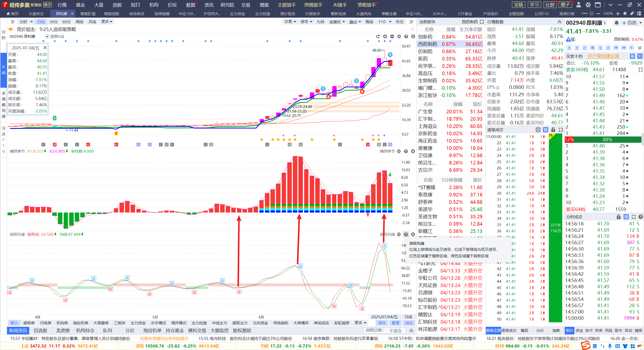
Task: Click the 88% sell ratio green bar
Action: point(607,139)
